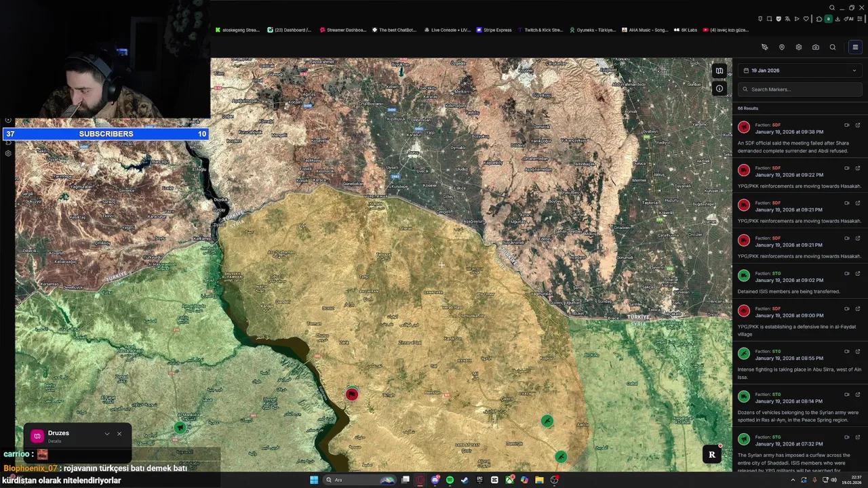Viewport: 868px width, 488px height.
Task: Open AHA Music Song bookmark
Action: pyautogui.click(x=645, y=30)
